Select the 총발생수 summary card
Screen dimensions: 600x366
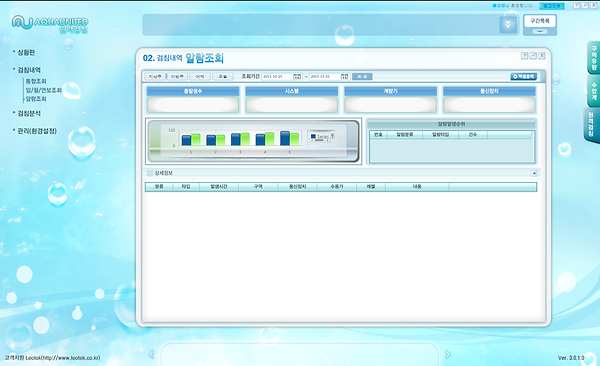pyautogui.click(x=193, y=100)
